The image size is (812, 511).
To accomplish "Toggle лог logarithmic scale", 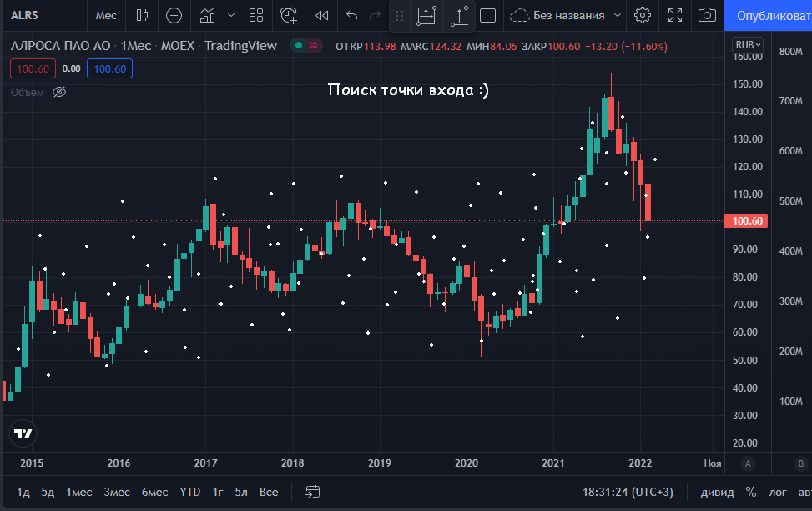I will point(778,492).
